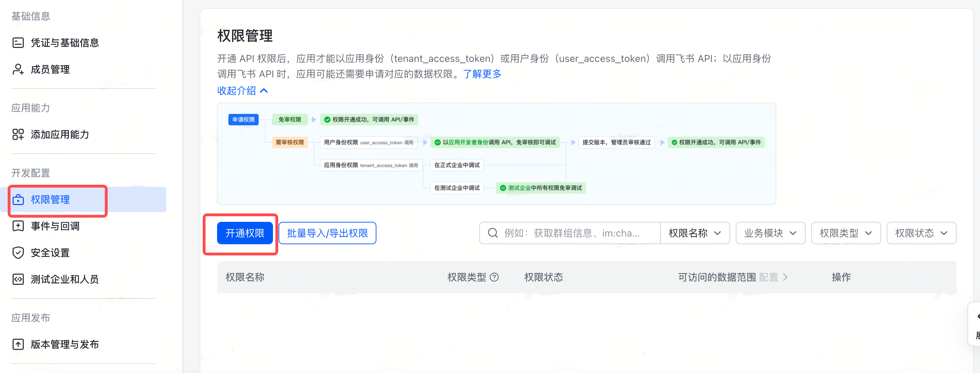Click the 测试企业和人员 code icon

point(18,280)
